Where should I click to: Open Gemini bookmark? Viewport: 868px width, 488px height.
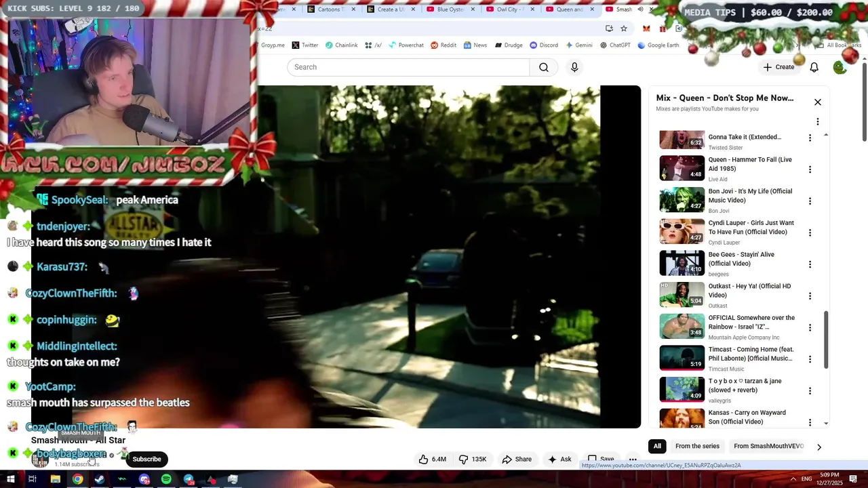pyautogui.click(x=578, y=45)
